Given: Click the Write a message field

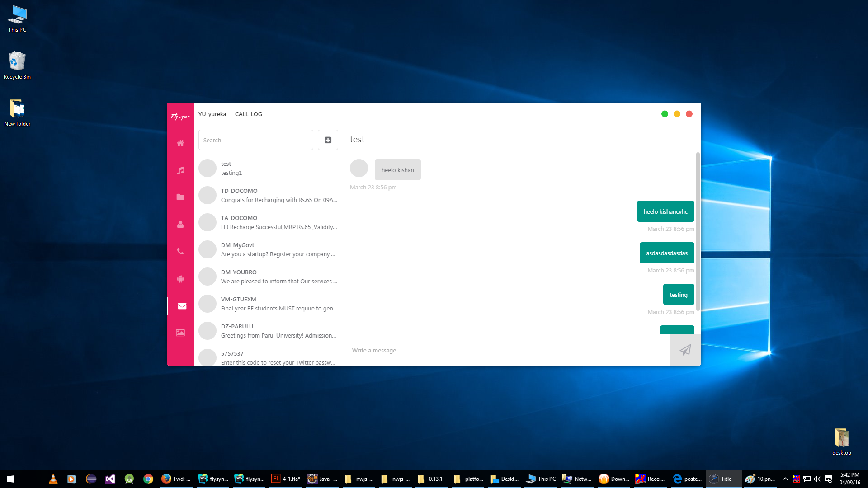Looking at the screenshot, I should [506, 350].
